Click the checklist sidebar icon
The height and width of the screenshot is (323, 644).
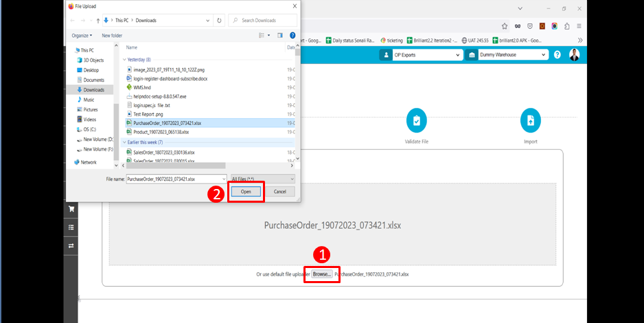pos(71,227)
